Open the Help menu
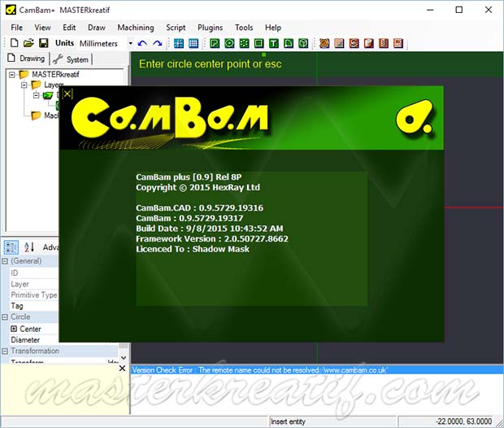 pos(273,28)
